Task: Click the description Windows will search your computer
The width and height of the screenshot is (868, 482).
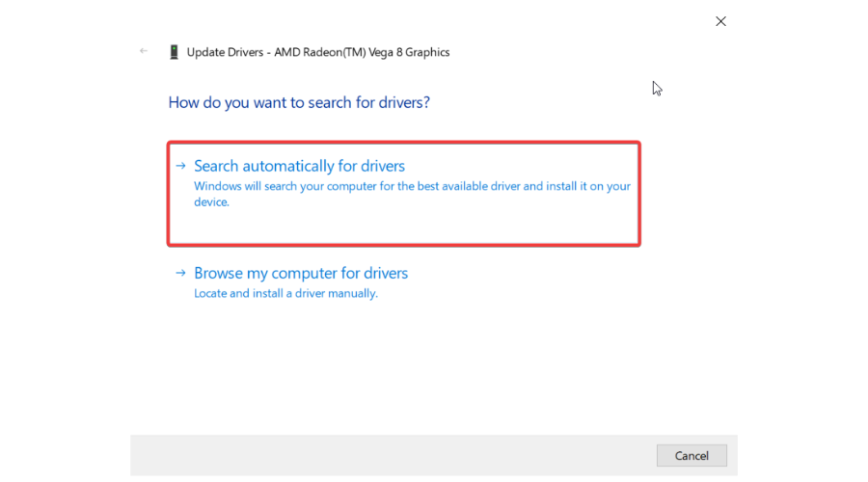Action: pos(289,186)
